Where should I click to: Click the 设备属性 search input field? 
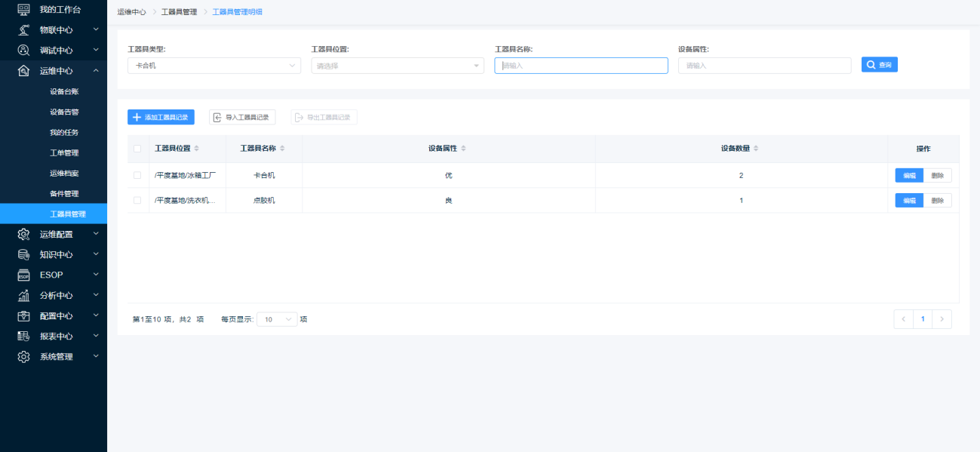[764, 66]
